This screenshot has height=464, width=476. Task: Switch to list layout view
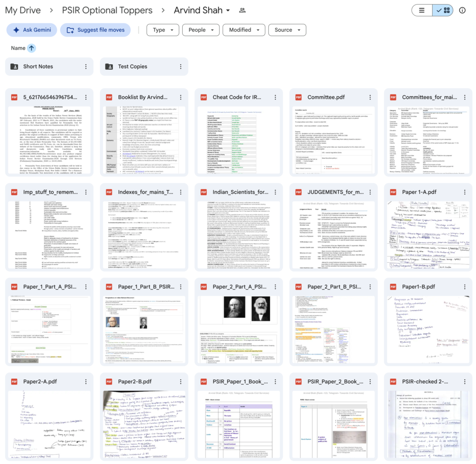point(422,10)
